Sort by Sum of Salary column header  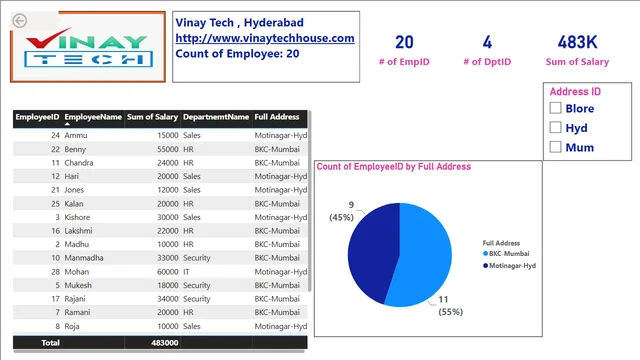point(152,117)
